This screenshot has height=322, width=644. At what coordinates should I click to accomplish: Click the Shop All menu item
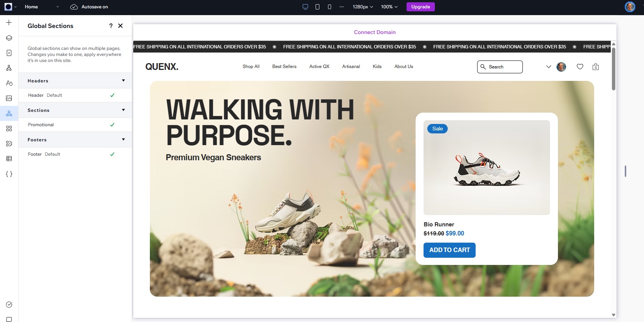point(251,67)
